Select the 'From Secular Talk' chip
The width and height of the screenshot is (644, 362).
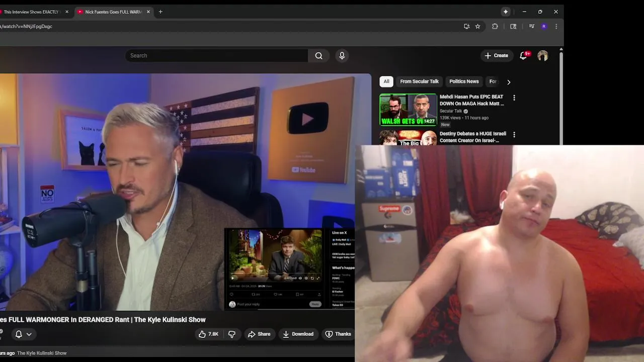pos(419,81)
